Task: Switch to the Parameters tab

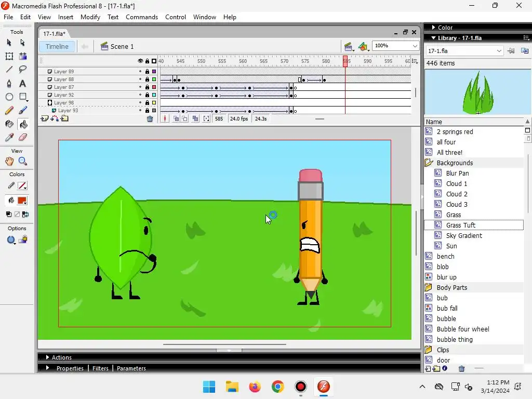Action: 131,368
